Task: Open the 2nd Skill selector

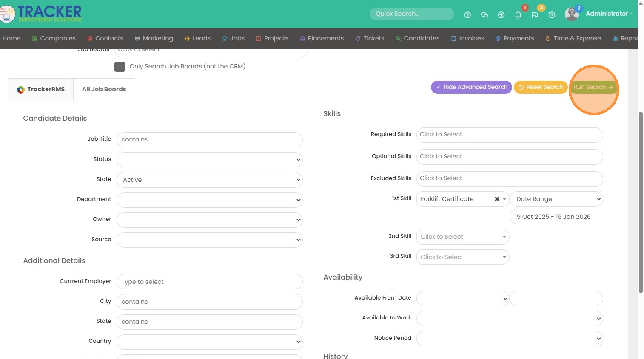Action: (x=462, y=237)
